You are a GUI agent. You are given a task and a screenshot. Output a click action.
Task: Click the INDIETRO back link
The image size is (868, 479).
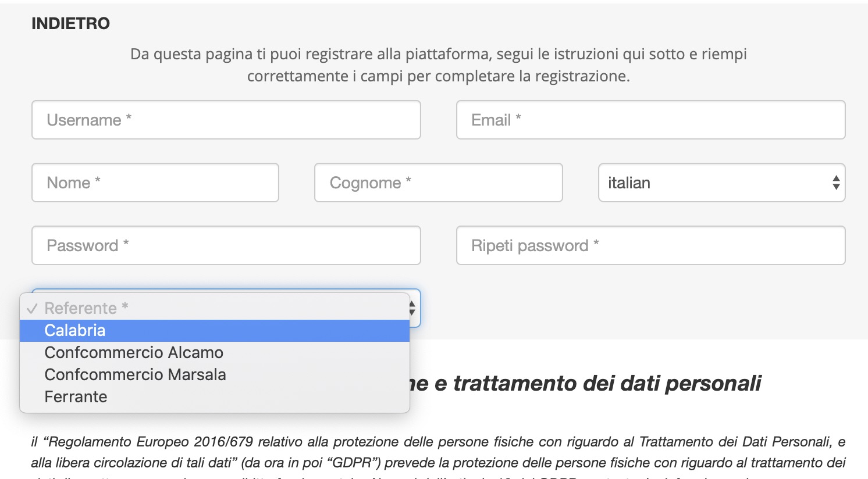70,23
